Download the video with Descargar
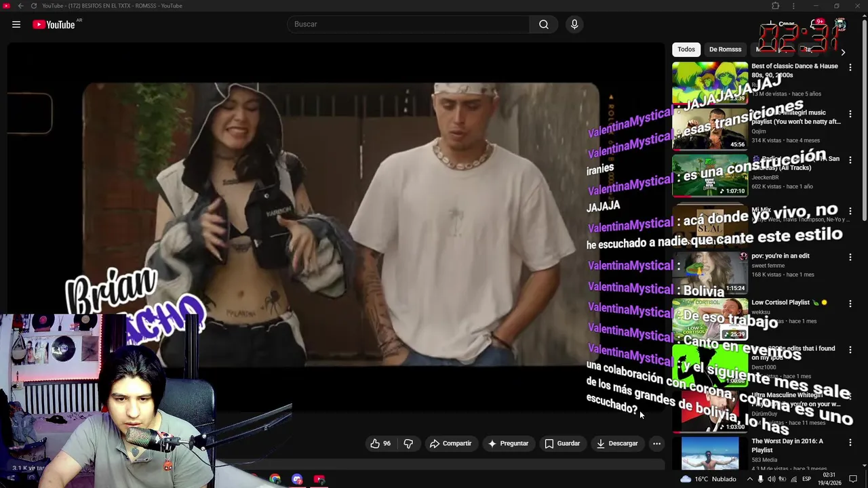This screenshot has height=488, width=868. pyautogui.click(x=617, y=443)
